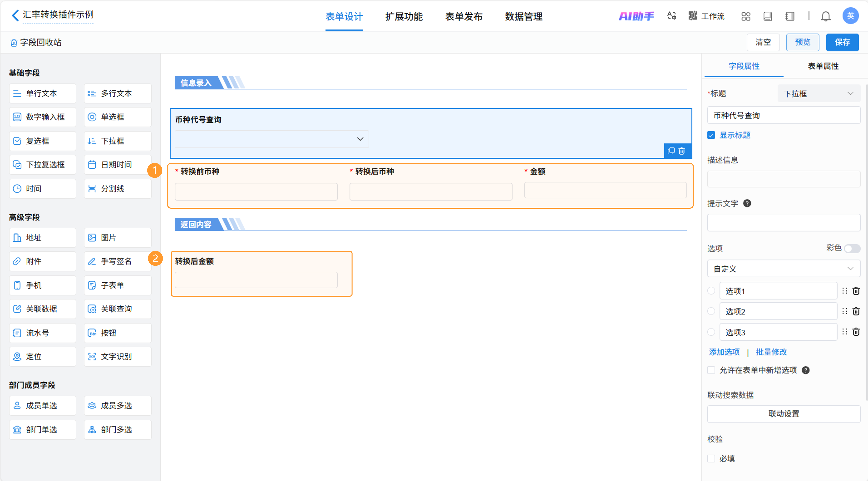Click help icon next to 提示文字
The height and width of the screenshot is (481, 868).
(x=747, y=204)
